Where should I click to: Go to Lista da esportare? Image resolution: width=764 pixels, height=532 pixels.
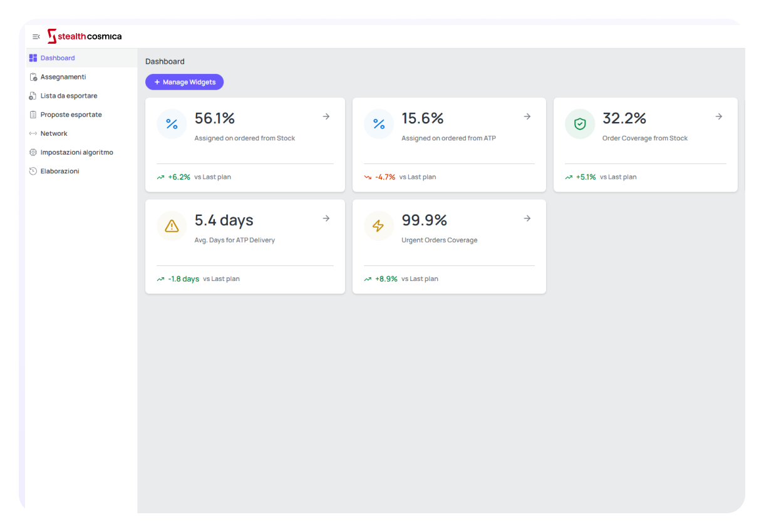69,96
